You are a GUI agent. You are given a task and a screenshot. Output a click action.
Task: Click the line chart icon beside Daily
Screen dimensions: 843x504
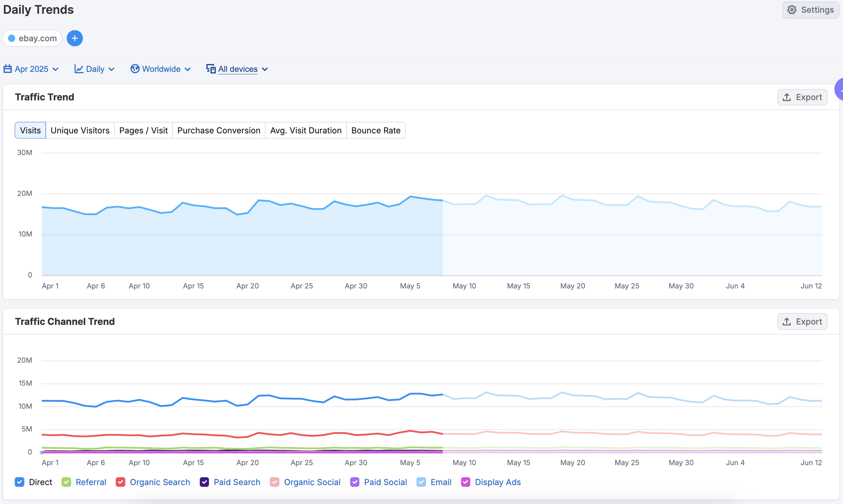(79, 69)
